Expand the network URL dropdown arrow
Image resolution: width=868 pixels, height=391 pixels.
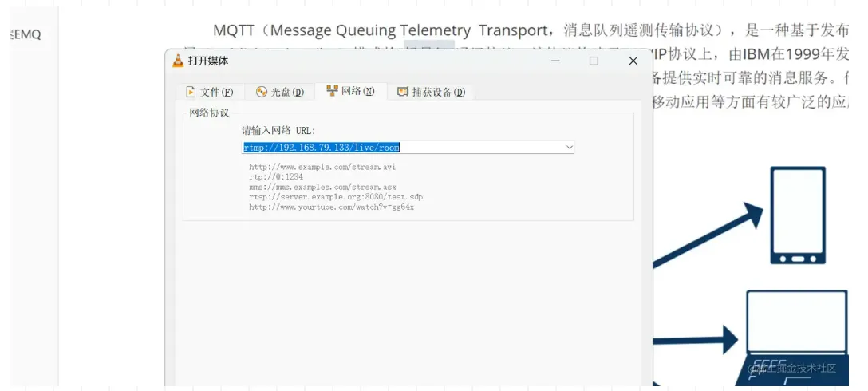(569, 148)
